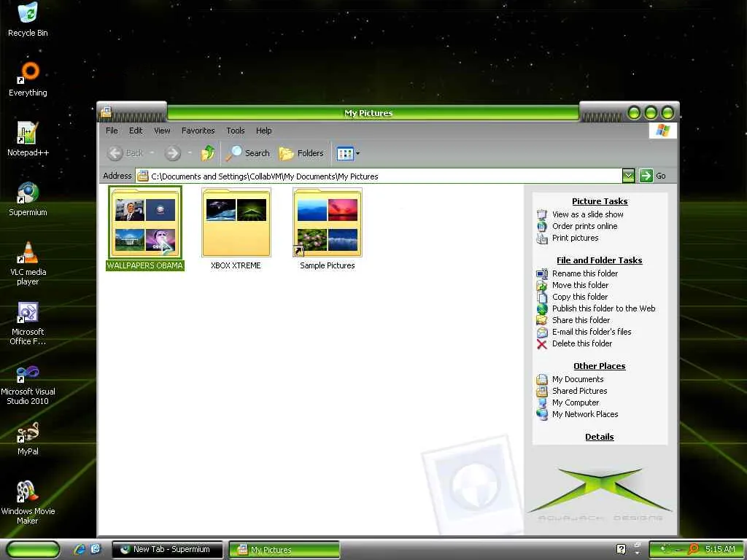747x560 pixels.
Task: Click Share this folder link
Action: click(581, 320)
